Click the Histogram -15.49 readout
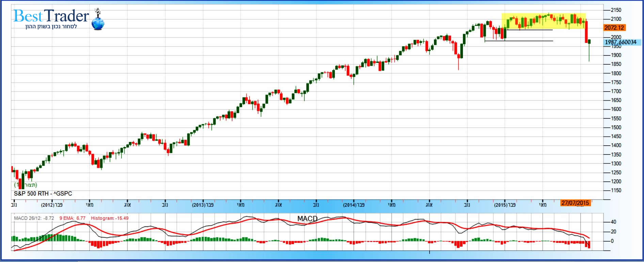The height and width of the screenshot is (262, 644). click(110, 218)
